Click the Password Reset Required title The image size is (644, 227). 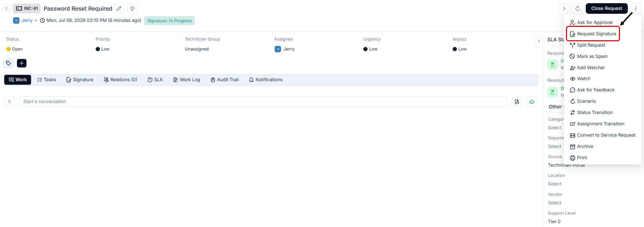coord(78,8)
